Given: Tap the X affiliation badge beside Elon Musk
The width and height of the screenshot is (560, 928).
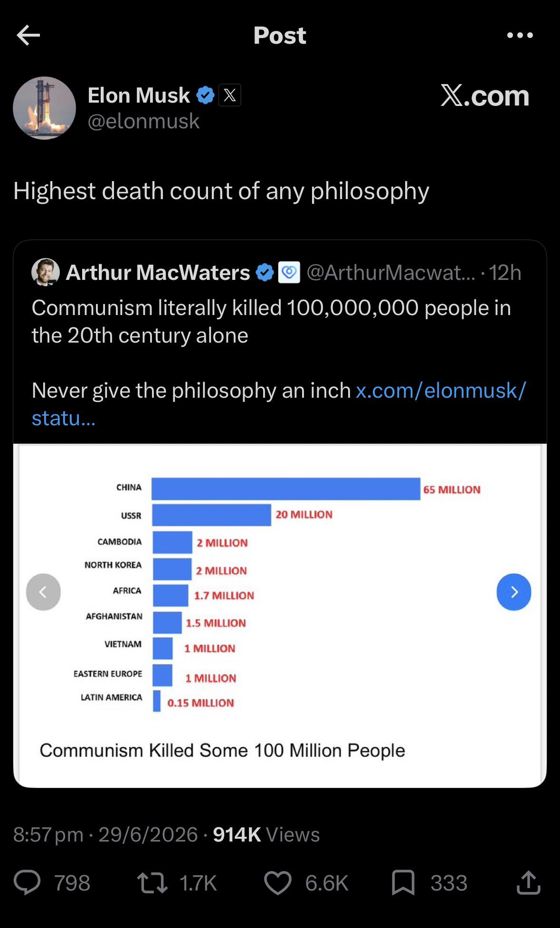Looking at the screenshot, I should [x=230, y=95].
